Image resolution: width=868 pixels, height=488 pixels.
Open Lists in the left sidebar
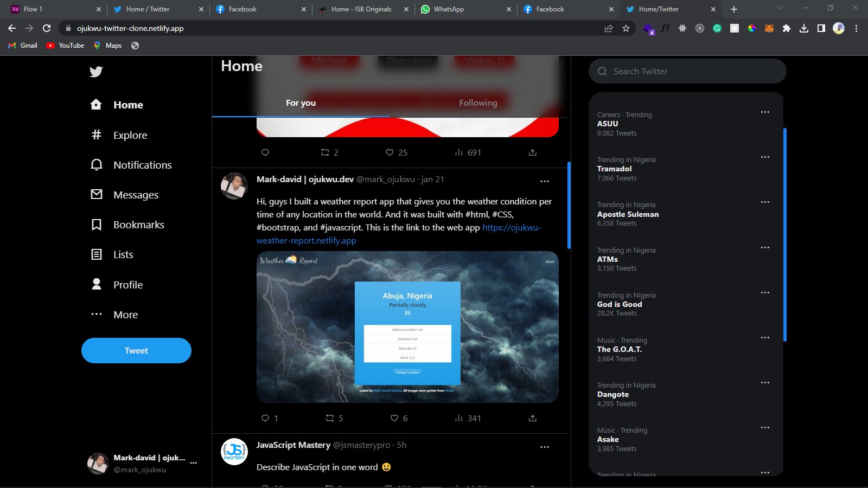point(112,254)
